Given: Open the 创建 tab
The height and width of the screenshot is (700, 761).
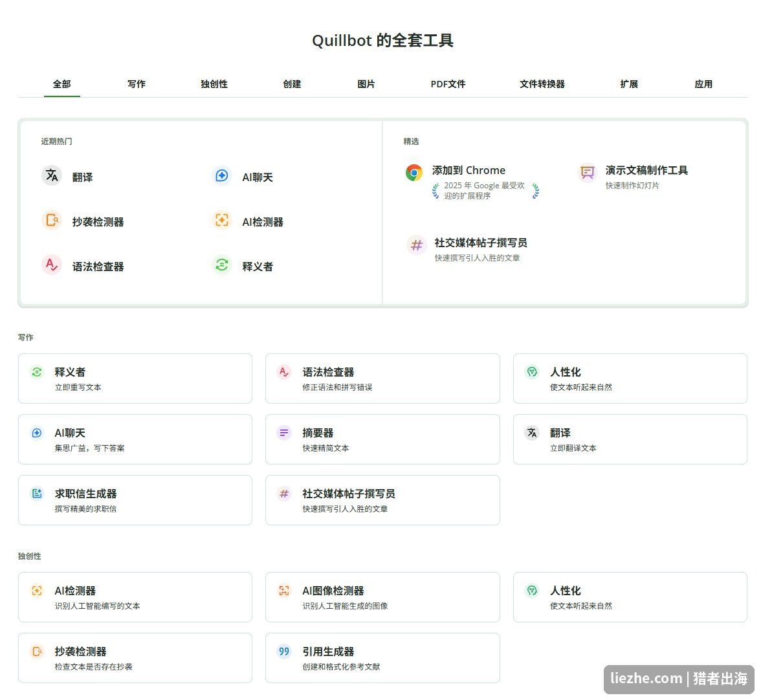Looking at the screenshot, I should [292, 84].
